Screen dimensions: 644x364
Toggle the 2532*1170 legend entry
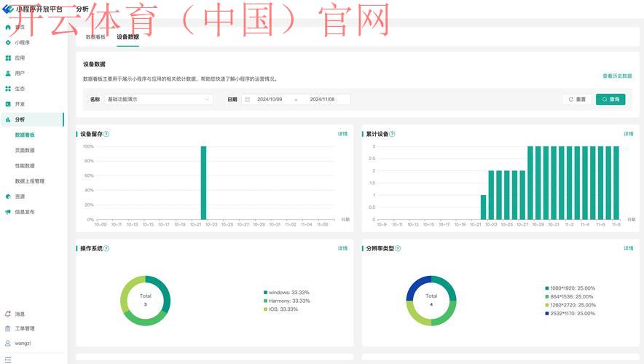point(570,314)
